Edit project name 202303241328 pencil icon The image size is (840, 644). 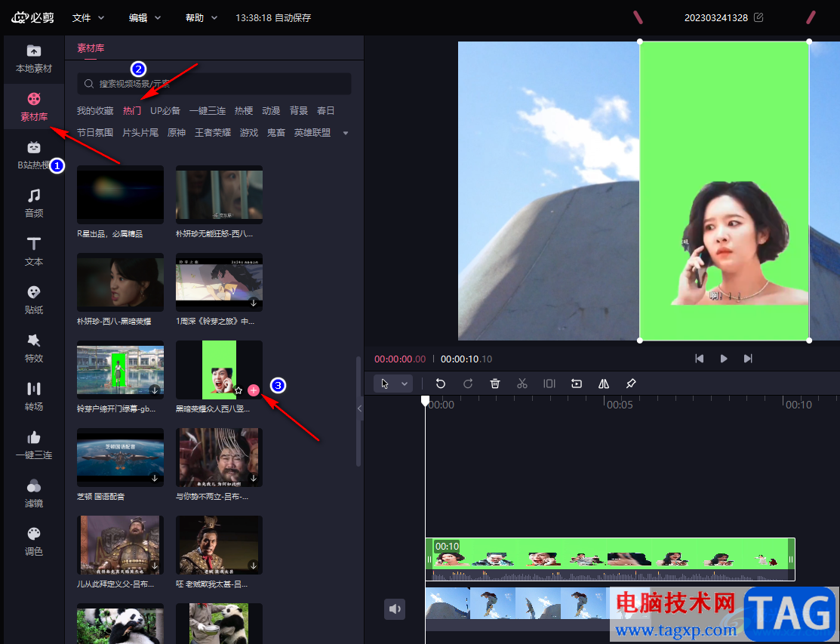click(758, 17)
